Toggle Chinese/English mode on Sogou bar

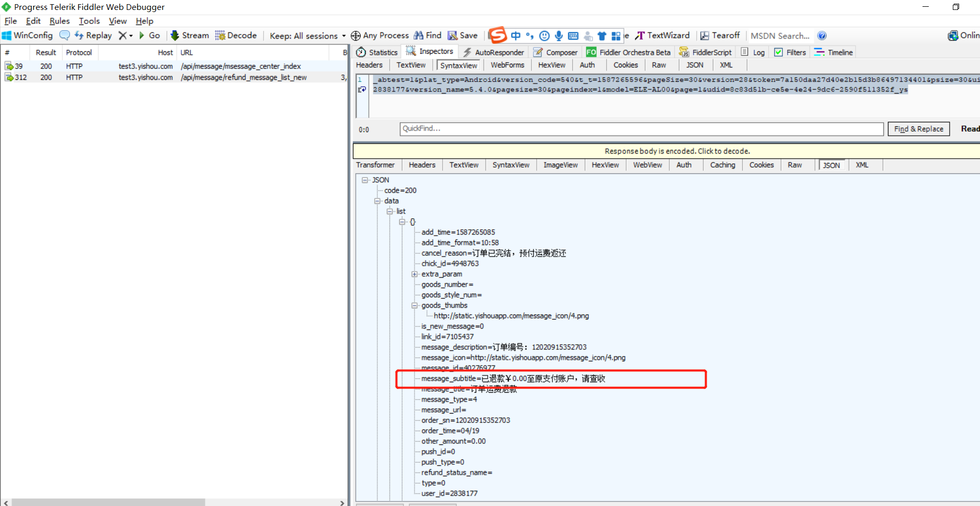click(x=516, y=36)
